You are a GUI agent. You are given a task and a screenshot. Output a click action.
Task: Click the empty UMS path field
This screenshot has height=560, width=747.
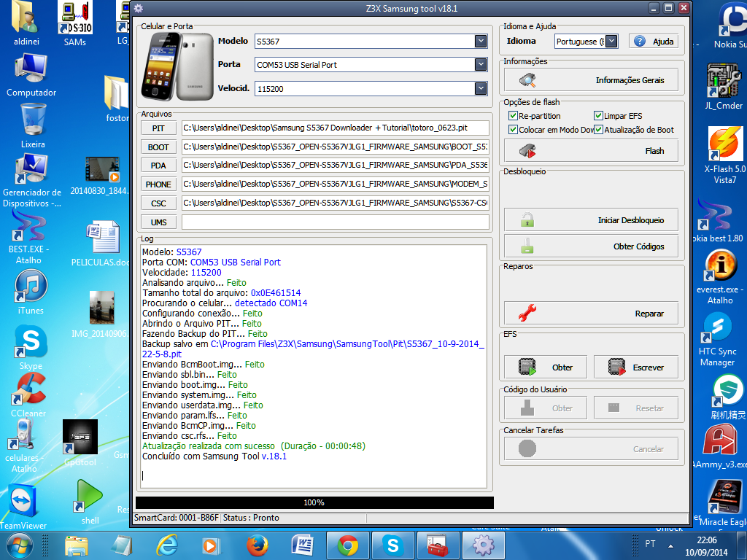pos(336,222)
